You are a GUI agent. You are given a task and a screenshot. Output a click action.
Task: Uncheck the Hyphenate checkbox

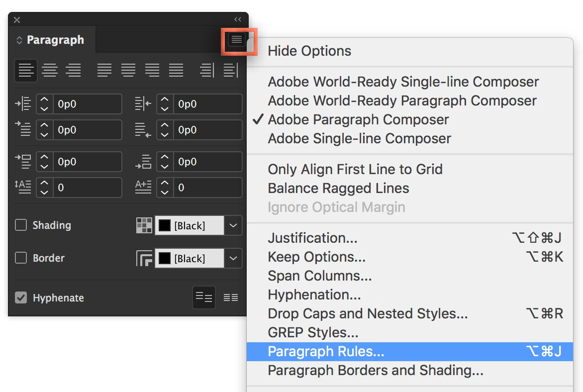click(x=21, y=297)
